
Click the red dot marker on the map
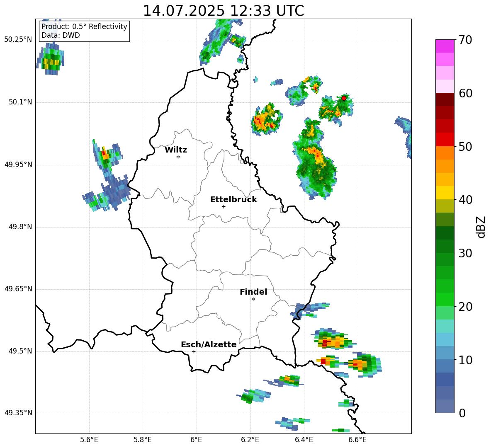[x=344, y=98]
